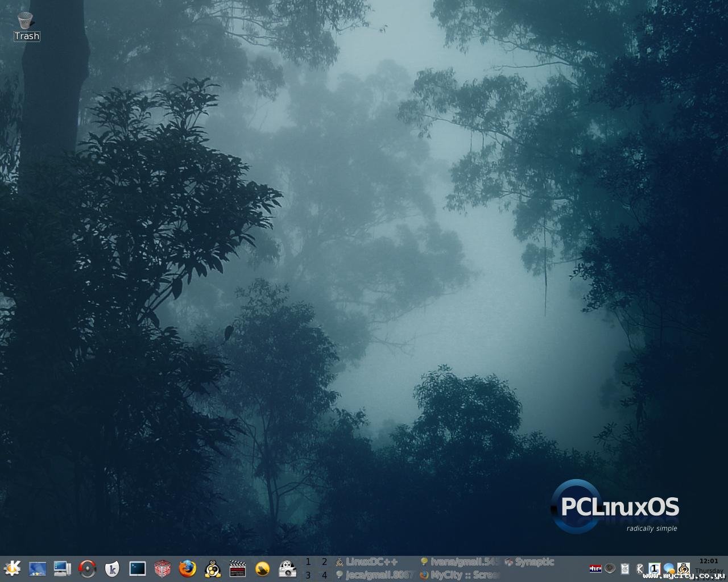Click the penguin tray icon
The width and height of the screenshot is (728, 582).
coord(684,568)
